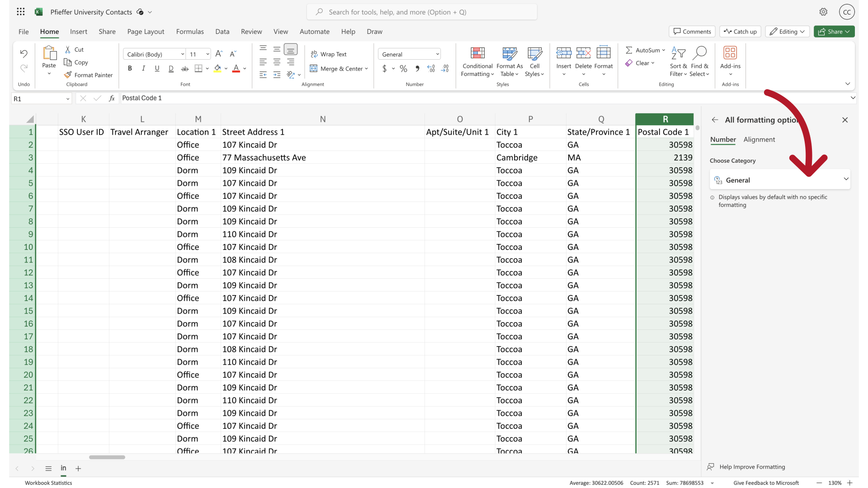Enable Wrap Text for the selection
Viewport: 868px width, 488px height.
point(329,54)
